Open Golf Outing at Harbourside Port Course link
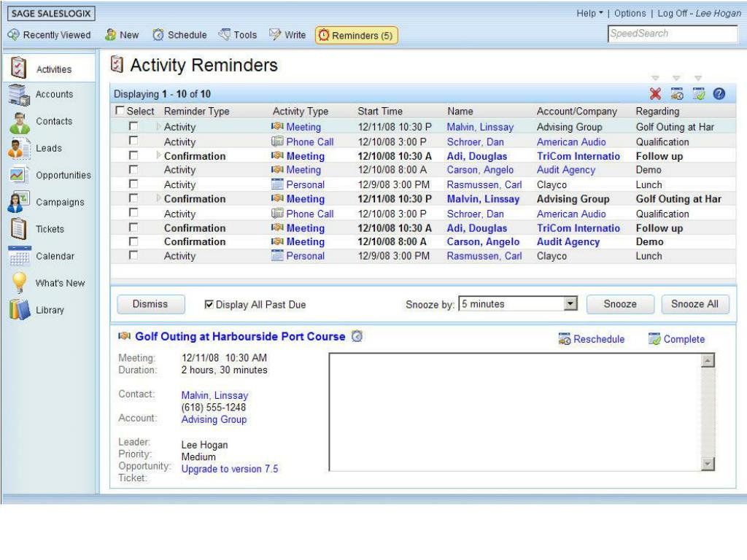This screenshot has width=747, height=560. pos(240,336)
